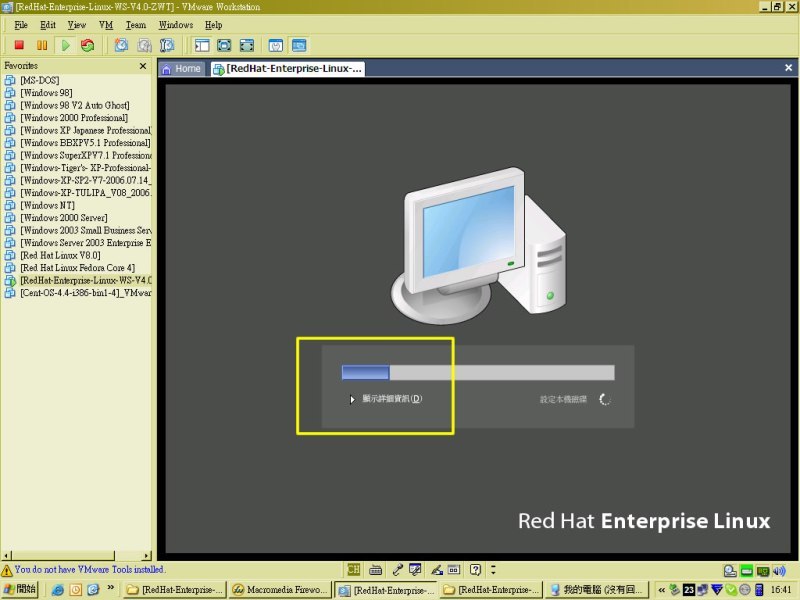Enter full screen mode via toolbar icon
The image size is (800, 600).
246,45
